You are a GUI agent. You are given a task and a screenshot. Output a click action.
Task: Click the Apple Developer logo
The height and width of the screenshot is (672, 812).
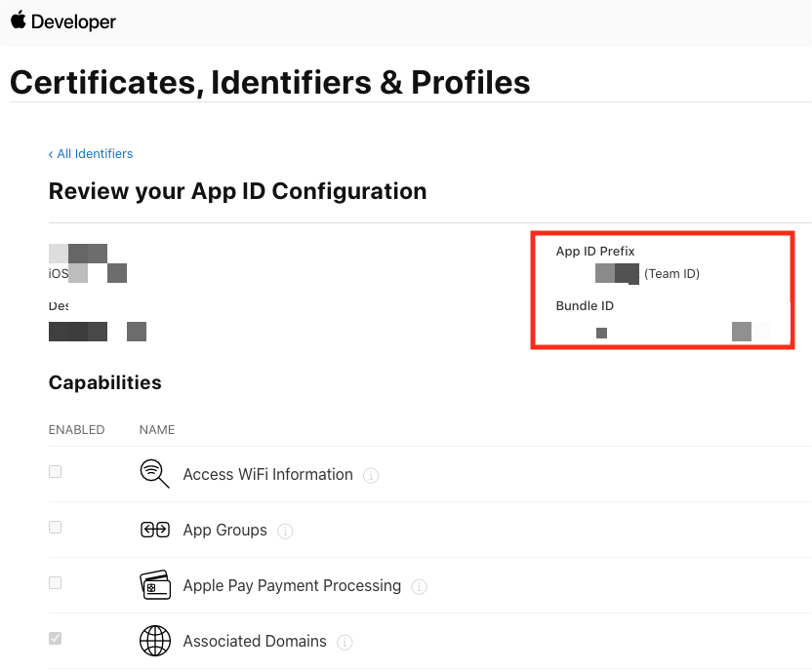18,20
